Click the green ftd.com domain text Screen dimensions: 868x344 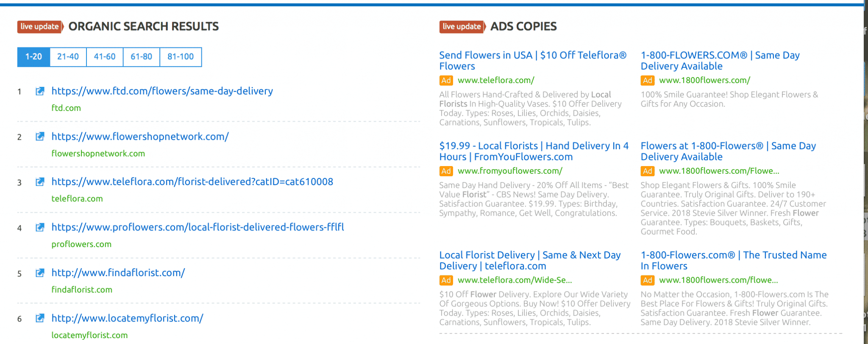(66, 108)
